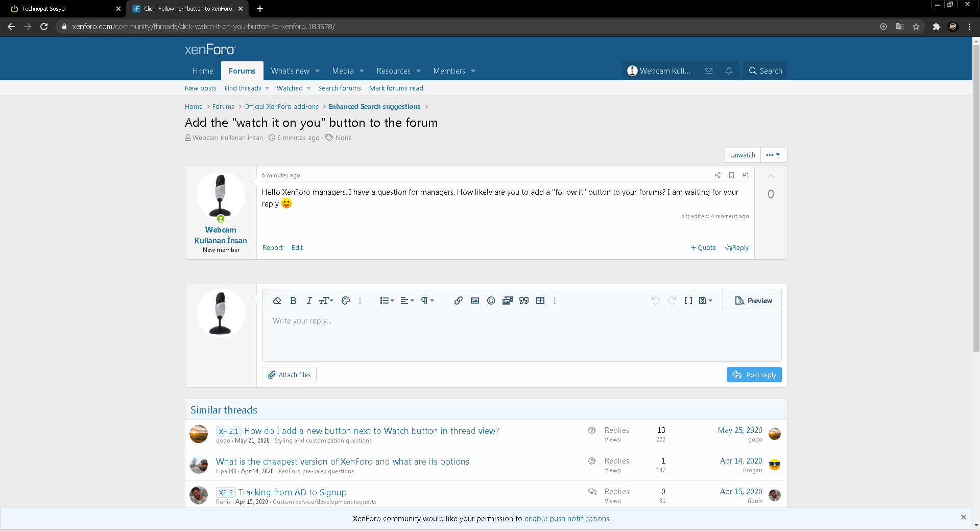This screenshot has height=531, width=980.
Task: Click the Edit link under the post
Action: click(297, 248)
